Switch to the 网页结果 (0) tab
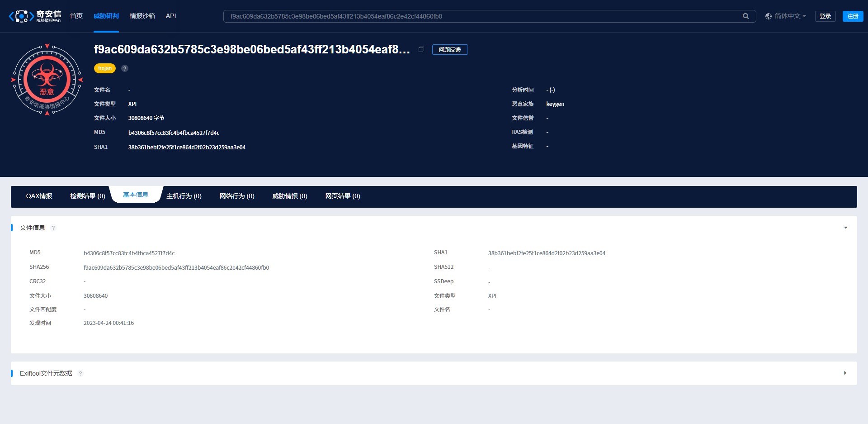This screenshot has height=424, width=868. (343, 196)
